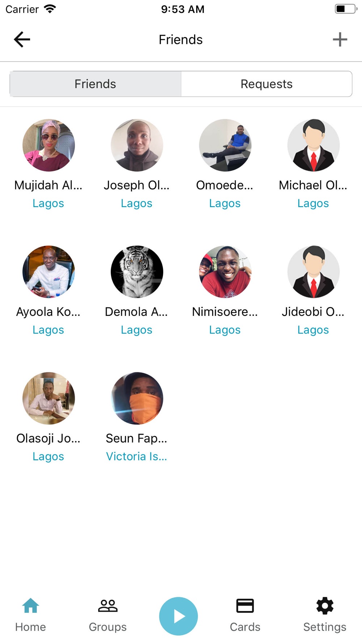Tap Lagos location under Olasoji Jo...
Image resolution: width=362 pixels, height=644 pixels.
pos(49,456)
